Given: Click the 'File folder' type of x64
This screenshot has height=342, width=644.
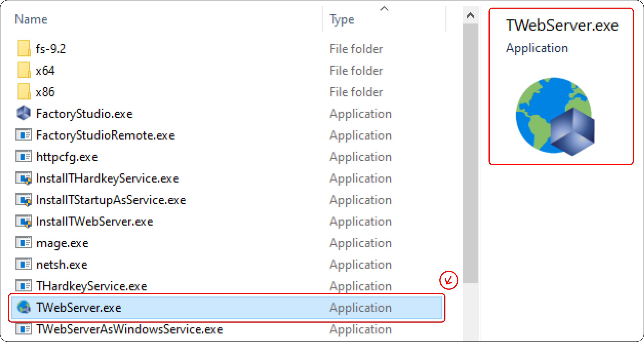Looking at the screenshot, I should coord(356,70).
